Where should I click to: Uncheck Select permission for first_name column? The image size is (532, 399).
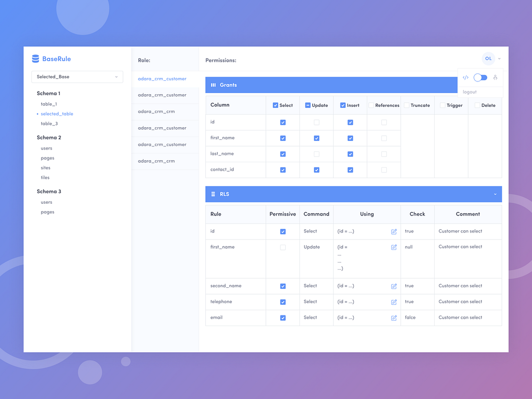pyautogui.click(x=282, y=138)
